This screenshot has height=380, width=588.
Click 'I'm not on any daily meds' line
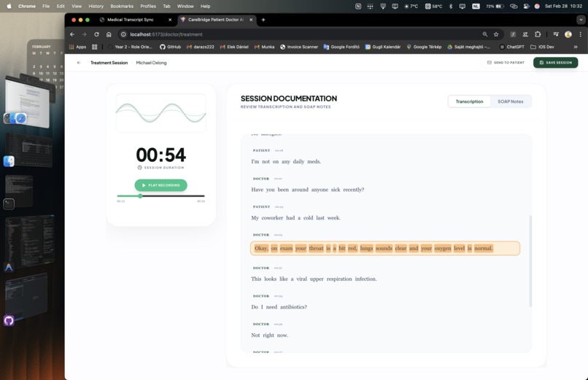[x=286, y=161]
